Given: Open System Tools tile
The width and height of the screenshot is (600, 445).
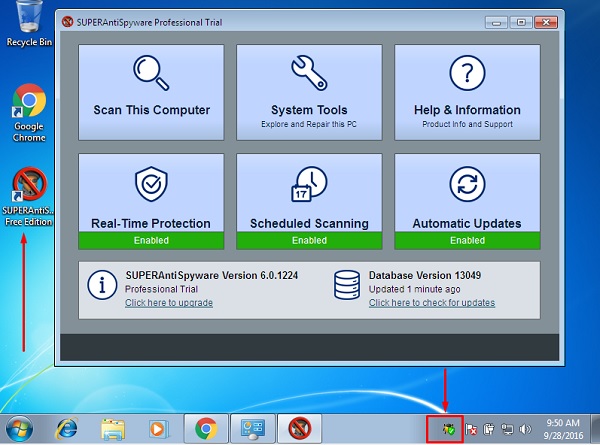Looking at the screenshot, I should 309,93.
